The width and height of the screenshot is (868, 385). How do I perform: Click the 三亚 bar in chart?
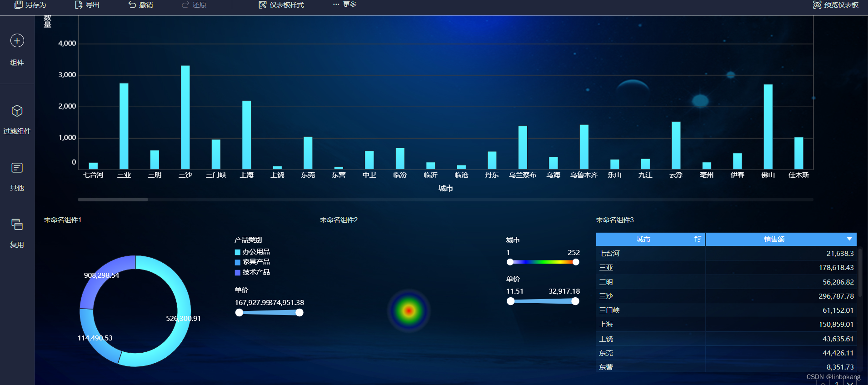(x=124, y=126)
